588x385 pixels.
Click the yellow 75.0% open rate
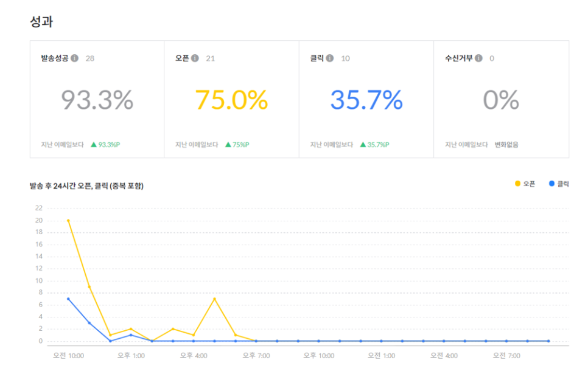[231, 100]
